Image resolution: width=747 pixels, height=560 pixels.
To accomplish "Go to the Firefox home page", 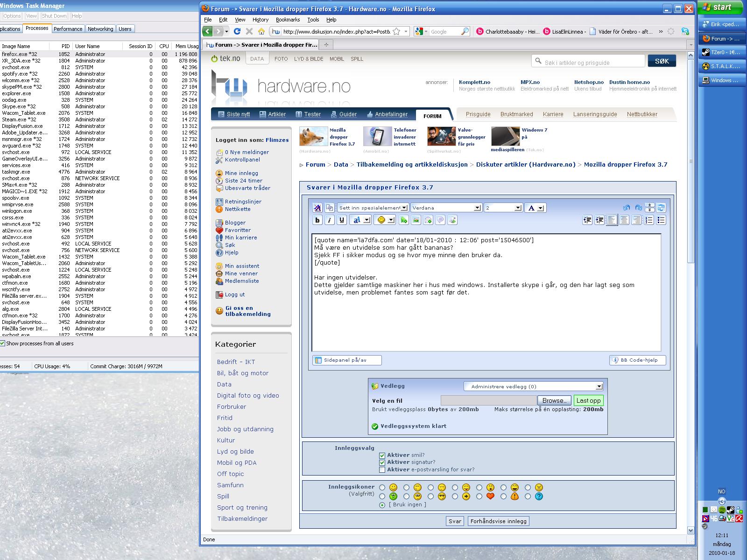I will 261,31.
